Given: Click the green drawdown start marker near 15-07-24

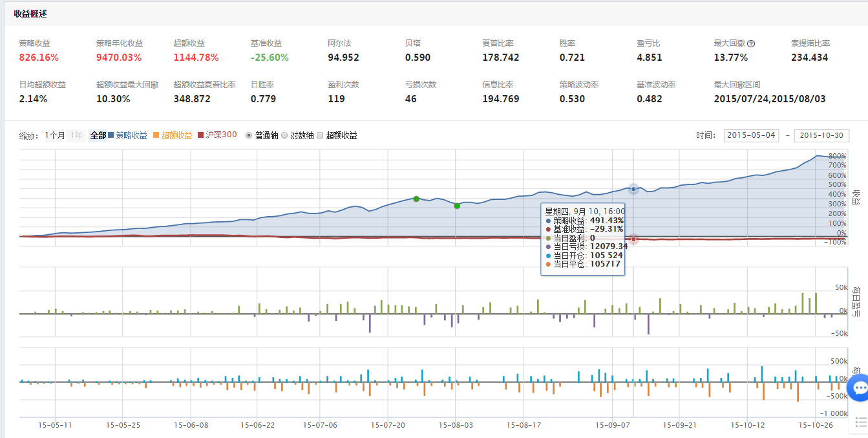Looking at the screenshot, I should coord(416,199).
